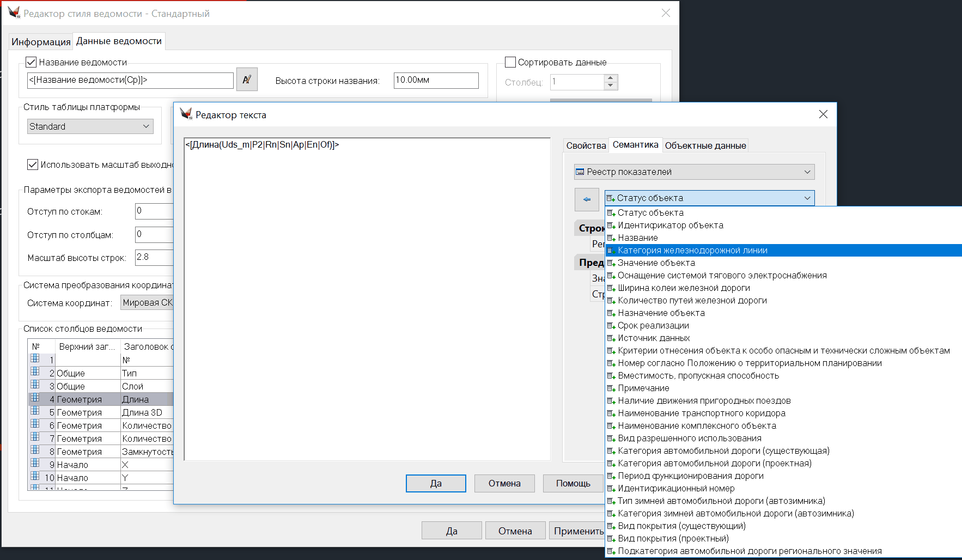
Task: Click the blue back arrow button
Action: click(587, 199)
